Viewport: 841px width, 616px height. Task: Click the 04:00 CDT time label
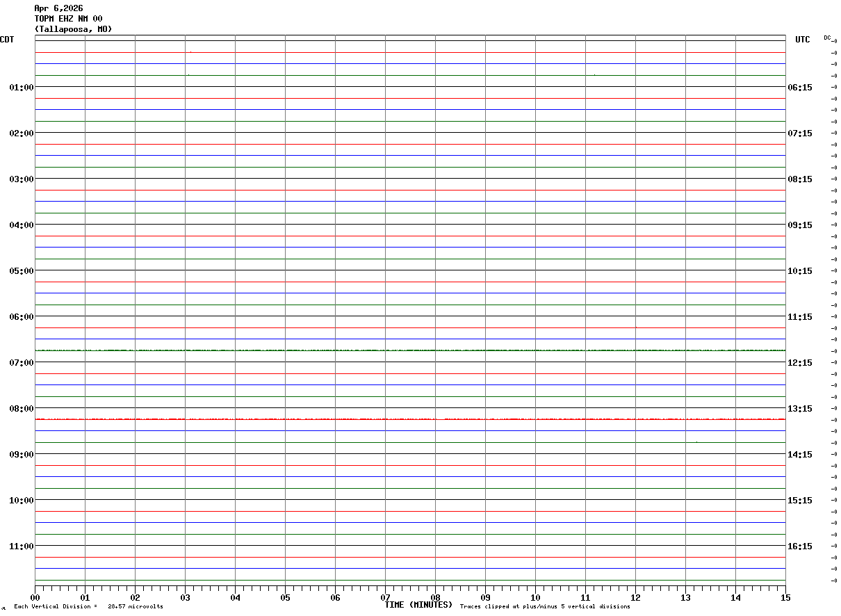(22, 225)
